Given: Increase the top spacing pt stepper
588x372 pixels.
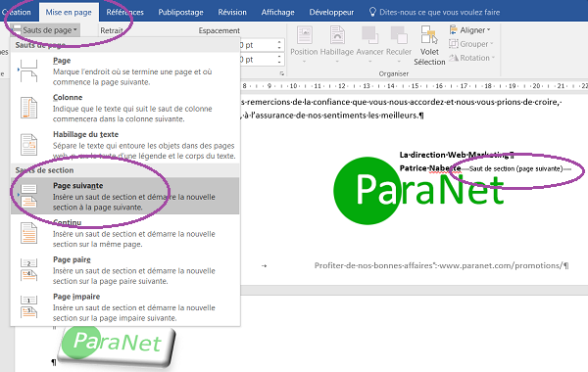Looking at the screenshot, I should tap(279, 42).
